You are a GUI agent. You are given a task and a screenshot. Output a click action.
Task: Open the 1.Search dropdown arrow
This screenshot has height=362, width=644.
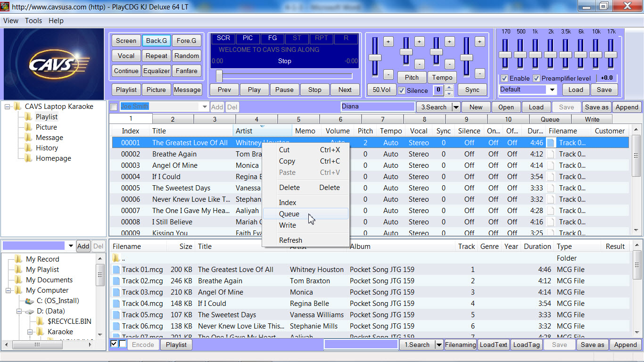(439, 345)
